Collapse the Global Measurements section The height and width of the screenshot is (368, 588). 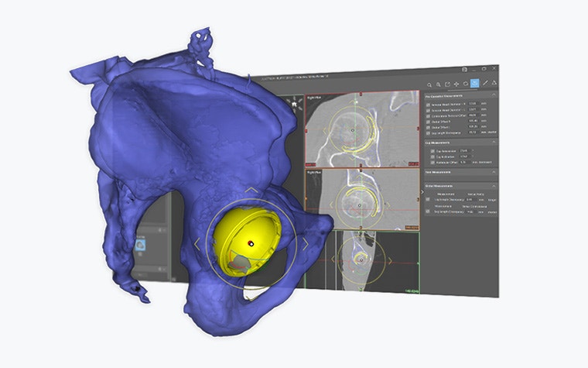click(x=494, y=186)
